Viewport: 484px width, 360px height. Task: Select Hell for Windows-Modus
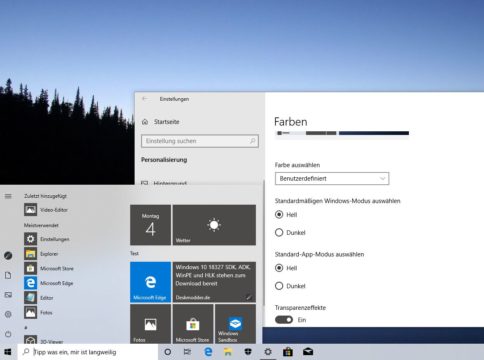pyautogui.click(x=279, y=214)
